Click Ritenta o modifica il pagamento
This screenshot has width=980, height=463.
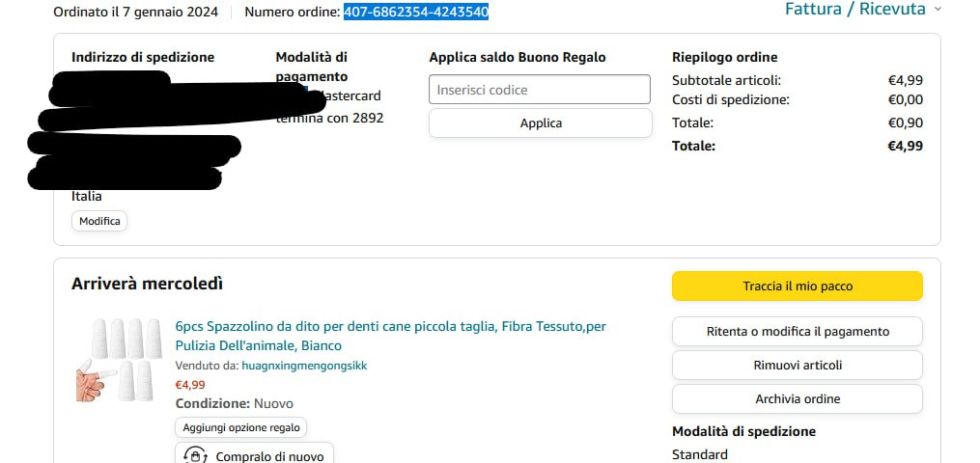[x=798, y=332]
